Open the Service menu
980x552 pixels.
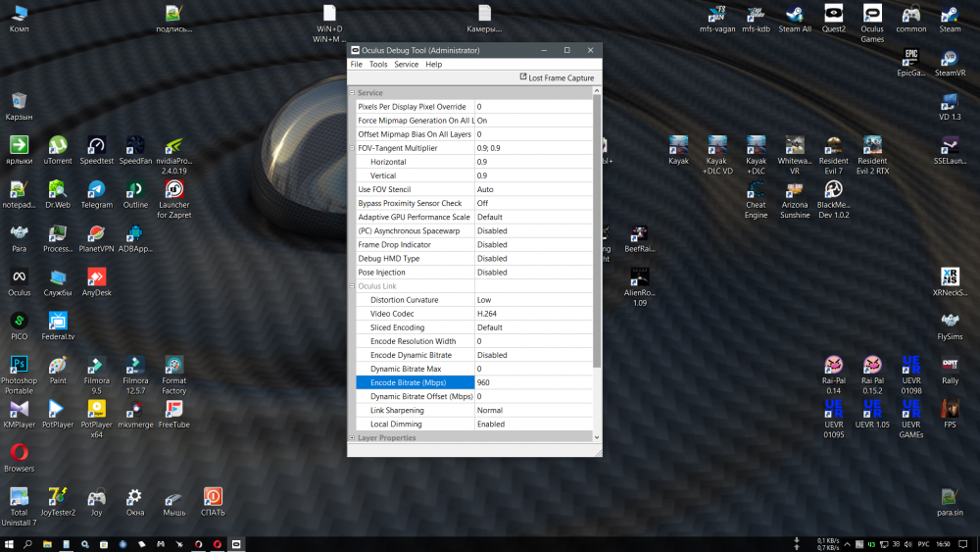click(x=406, y=65)
